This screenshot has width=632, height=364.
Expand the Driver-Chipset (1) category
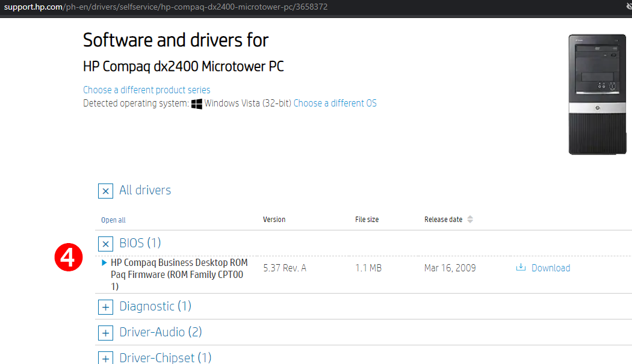(x=105, y=357)
